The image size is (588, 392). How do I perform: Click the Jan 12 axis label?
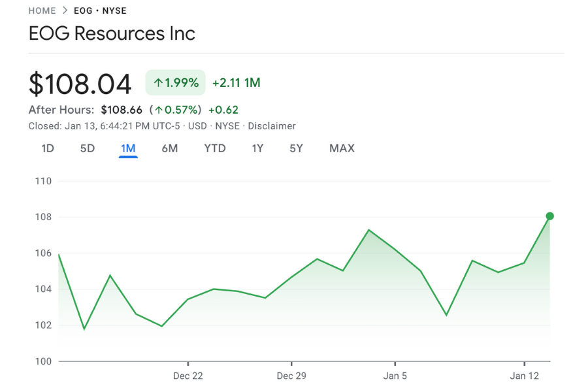click(525, 376)
